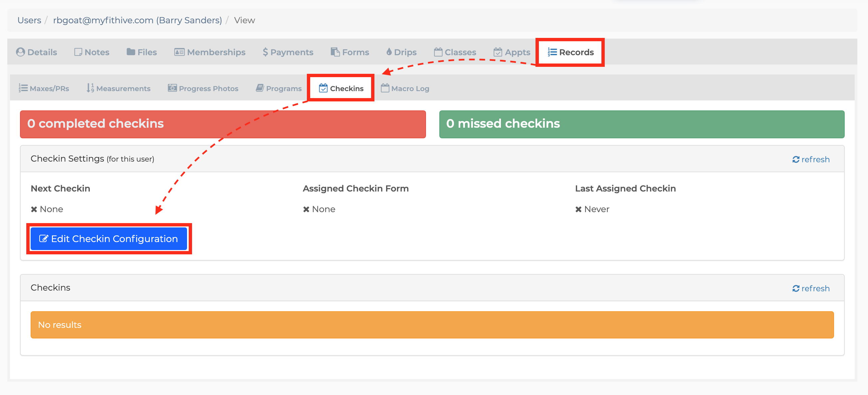Click the Notes sticky-note icon
The image size is (868, 395).
coord(78,52)
